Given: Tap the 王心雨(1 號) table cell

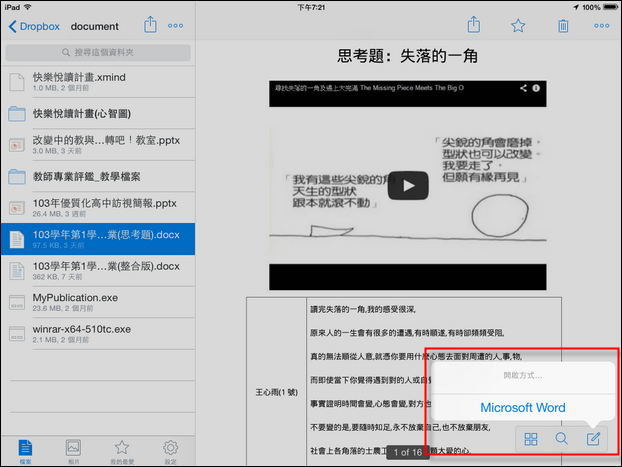Looking at the screenshot, I should coord(276,392).
